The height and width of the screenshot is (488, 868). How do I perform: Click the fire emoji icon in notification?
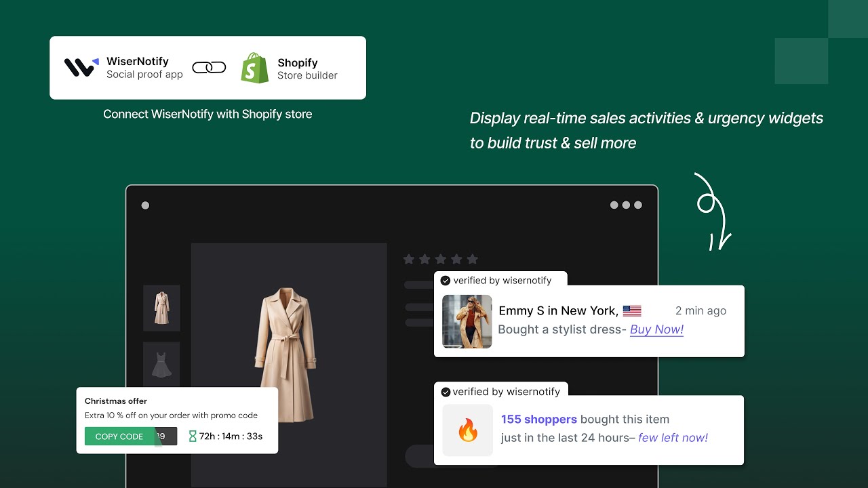pyautogui.click(x=468, y=430)
